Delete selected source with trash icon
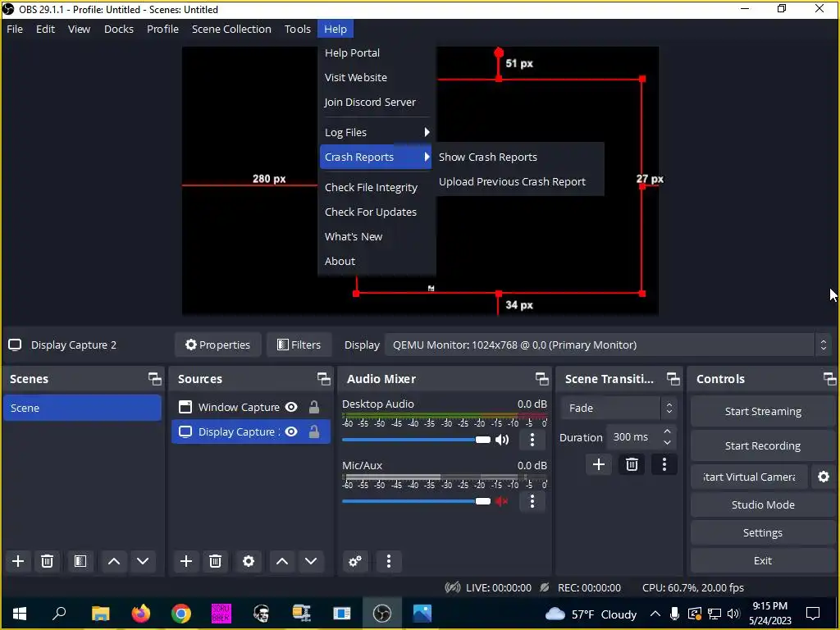Viewport: 840px width, 630px height. (x=215, y=561)
